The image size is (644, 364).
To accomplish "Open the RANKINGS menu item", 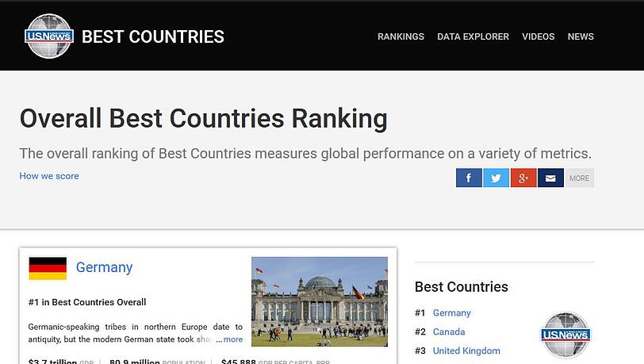I will coord(401,36).
